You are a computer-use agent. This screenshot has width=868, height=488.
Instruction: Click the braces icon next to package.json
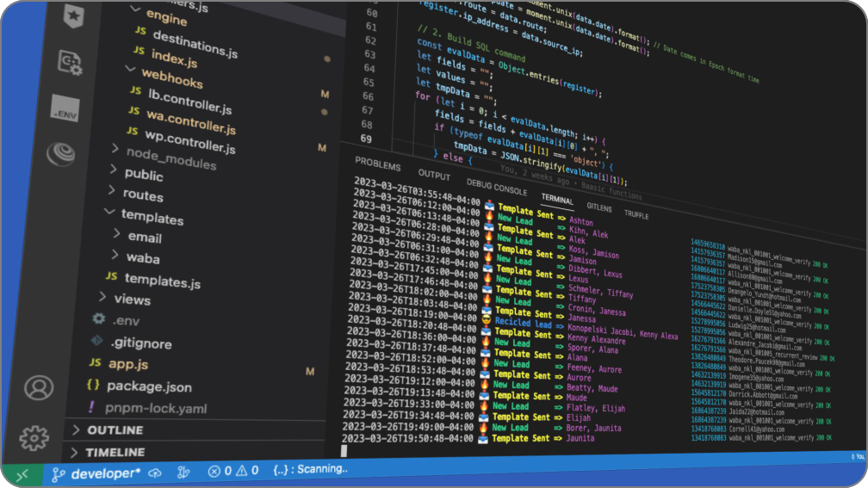pyautogui.click(x=94, y=384)
